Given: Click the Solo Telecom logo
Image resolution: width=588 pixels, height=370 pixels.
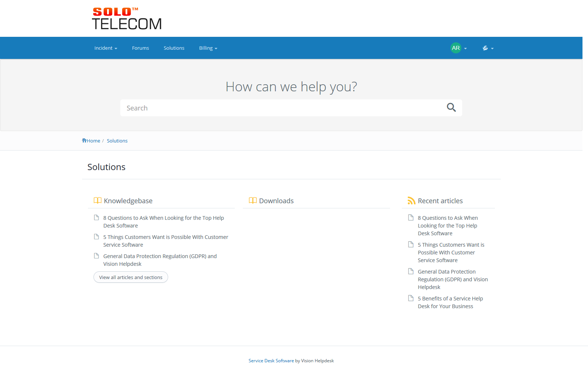Looking at the screenshot, I should coord(127,18).
